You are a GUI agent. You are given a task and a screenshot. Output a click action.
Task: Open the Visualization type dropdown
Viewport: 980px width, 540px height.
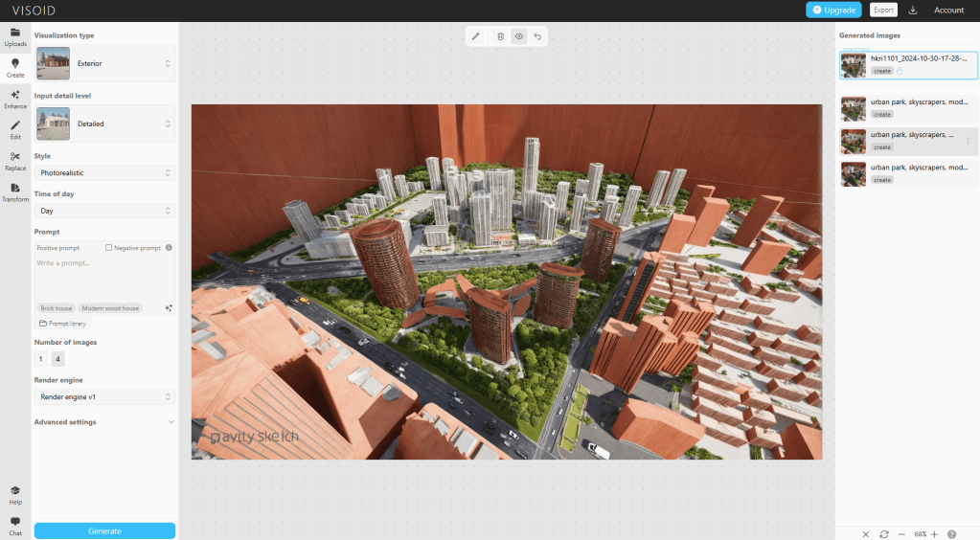click(104, 63)
